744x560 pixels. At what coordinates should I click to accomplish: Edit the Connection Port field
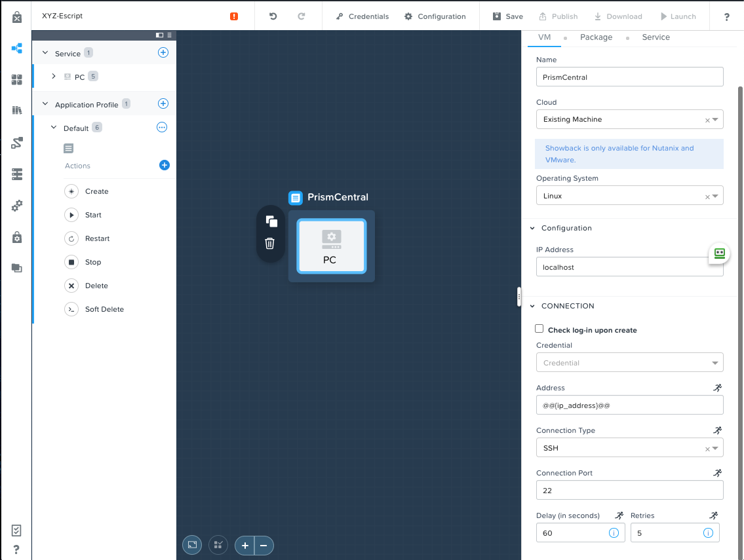(x=630, y=491)
